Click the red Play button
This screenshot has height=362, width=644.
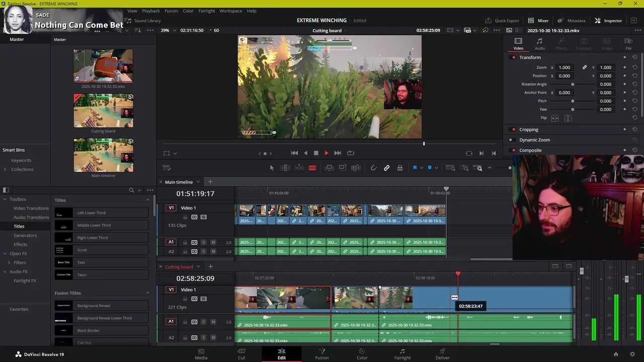(326, 153)
